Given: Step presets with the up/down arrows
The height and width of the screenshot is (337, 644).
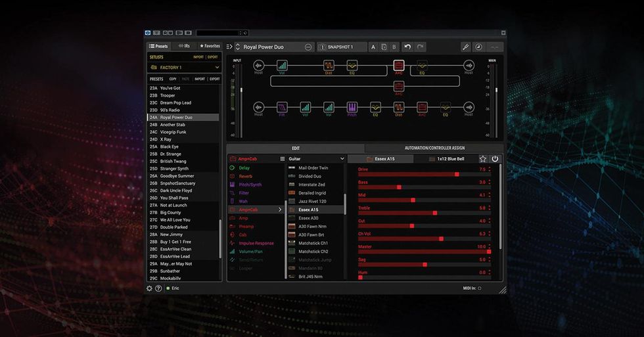Looking at the screenshot, I should pos(237,47).
